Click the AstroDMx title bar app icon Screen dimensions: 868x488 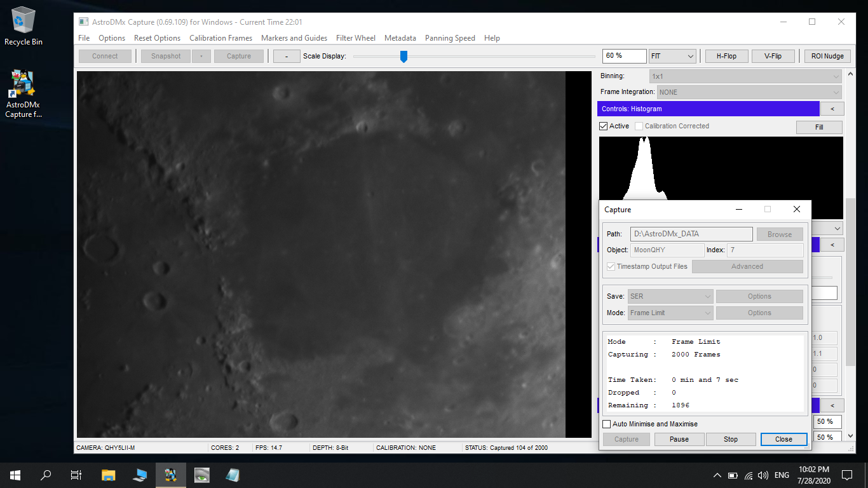click(x=83, y=22)
